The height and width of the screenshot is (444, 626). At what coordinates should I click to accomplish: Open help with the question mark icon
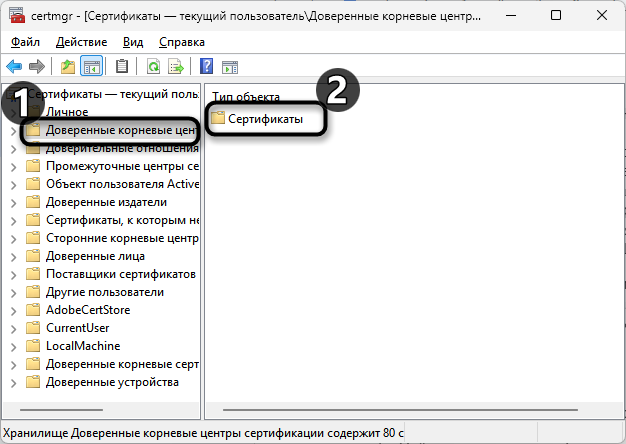point(206,66)
